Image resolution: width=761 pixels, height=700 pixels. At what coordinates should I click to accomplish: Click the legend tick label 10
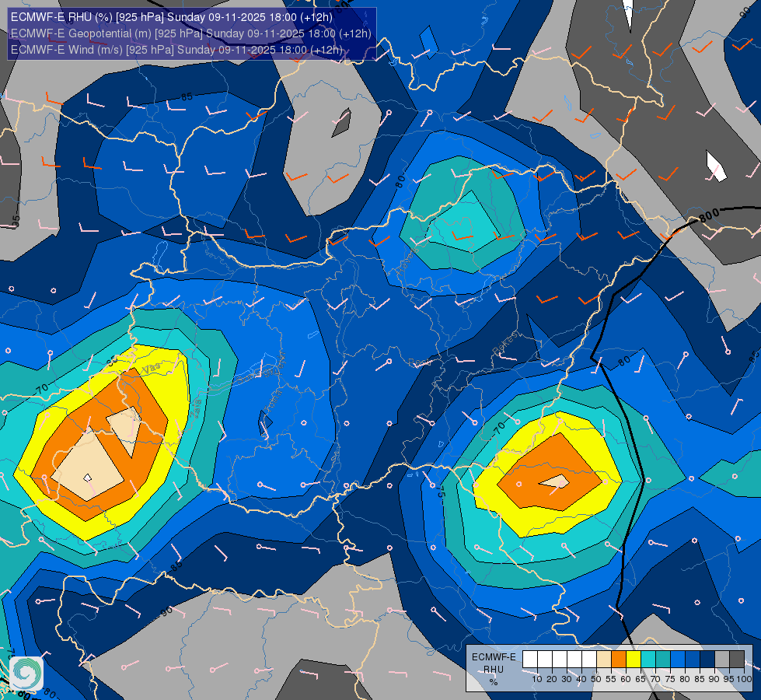(537, 679)
